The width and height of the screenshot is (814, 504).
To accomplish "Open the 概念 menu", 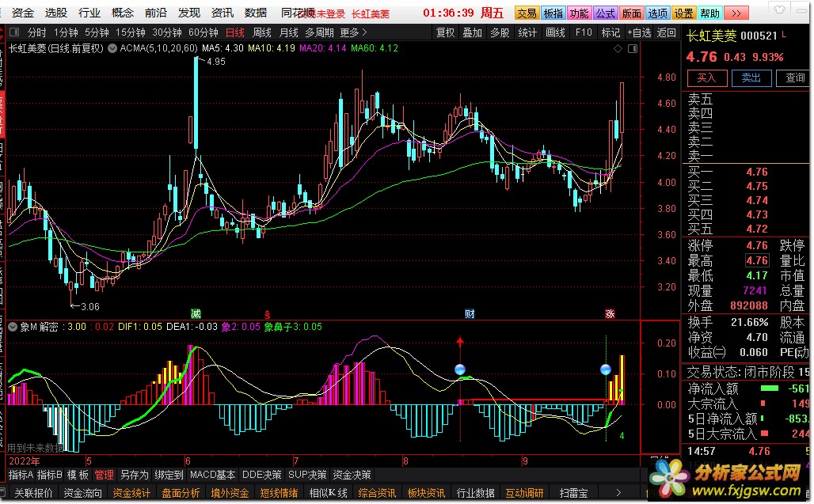I will [123, 13].
